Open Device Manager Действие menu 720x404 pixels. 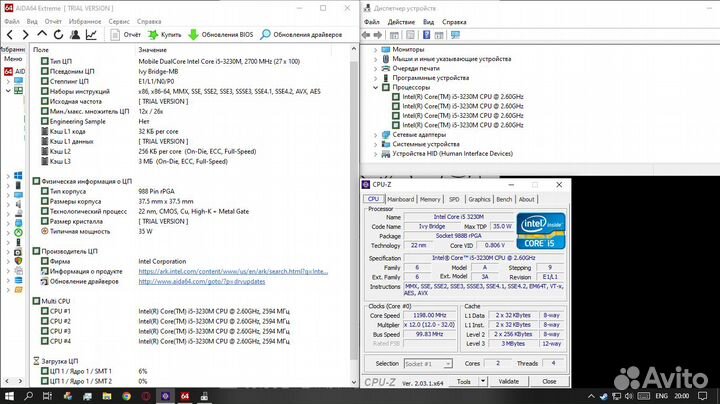tap(401, 22)
